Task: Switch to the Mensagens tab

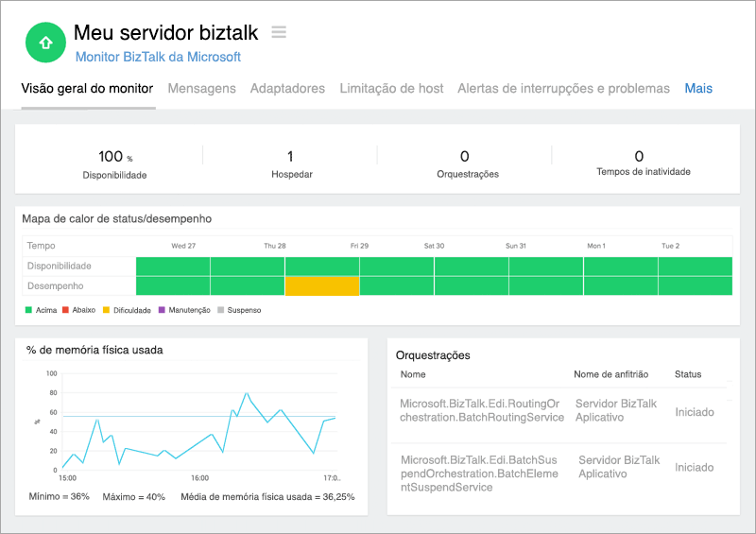Action: 201,88
